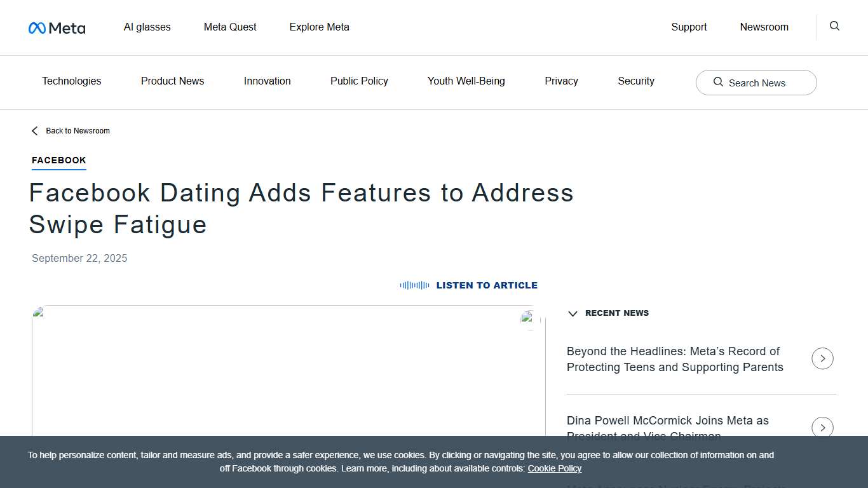Viewport: 868px width, 488px height.
Task: Switch to the FACEBOOK category label
Action: pyautogui.click(x=58, y=160)
